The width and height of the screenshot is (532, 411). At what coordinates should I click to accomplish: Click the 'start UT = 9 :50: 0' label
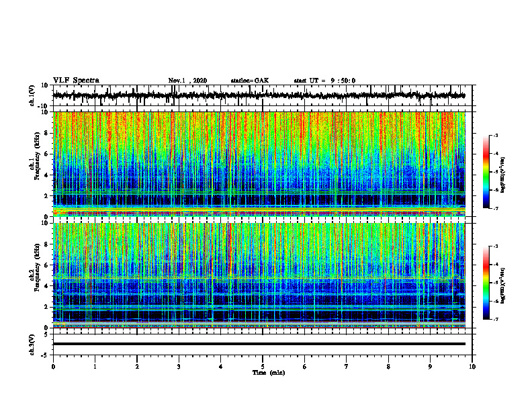(x=324, y=81)
